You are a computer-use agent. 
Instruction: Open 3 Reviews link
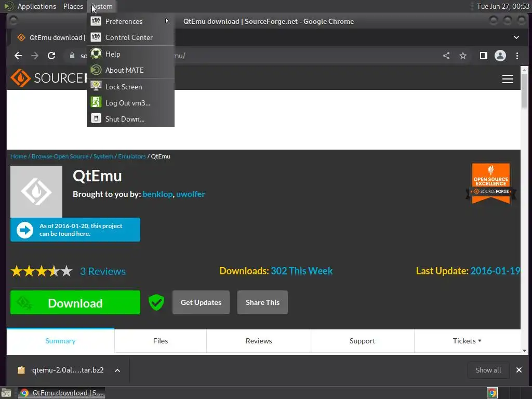103,271
